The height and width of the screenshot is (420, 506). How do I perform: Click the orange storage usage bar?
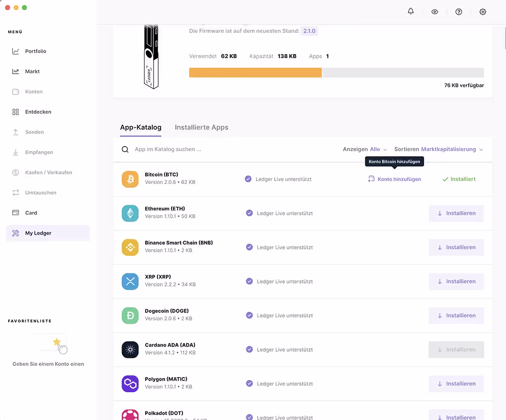click(255, 72)
